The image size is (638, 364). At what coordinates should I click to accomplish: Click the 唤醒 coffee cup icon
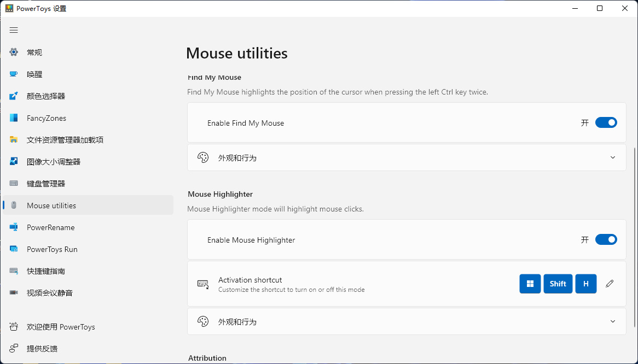(14, 74)
